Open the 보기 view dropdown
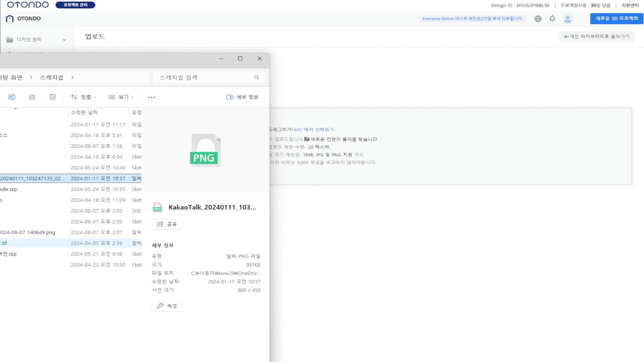The height and width of the screenshot is (362, 644). click(121, 97)
